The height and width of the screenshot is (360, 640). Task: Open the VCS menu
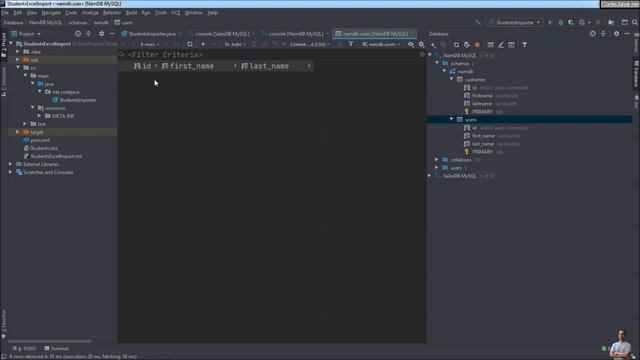click(176, 13)
